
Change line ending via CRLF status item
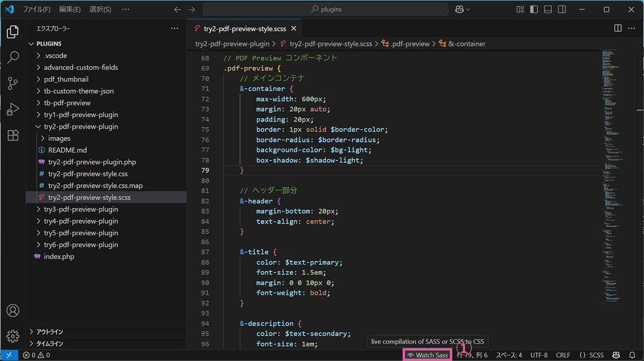click(x=563, y=355)
